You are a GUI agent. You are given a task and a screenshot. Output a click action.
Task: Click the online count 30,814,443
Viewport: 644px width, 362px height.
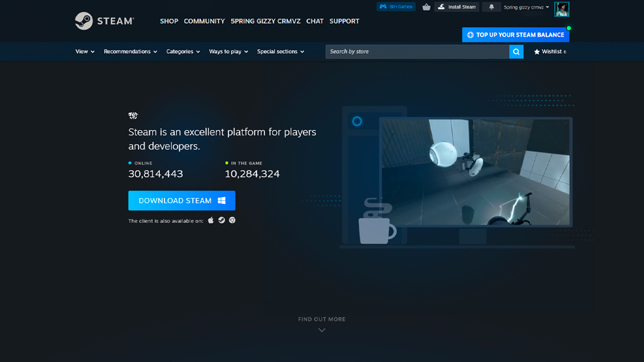(x=155, y=174)
